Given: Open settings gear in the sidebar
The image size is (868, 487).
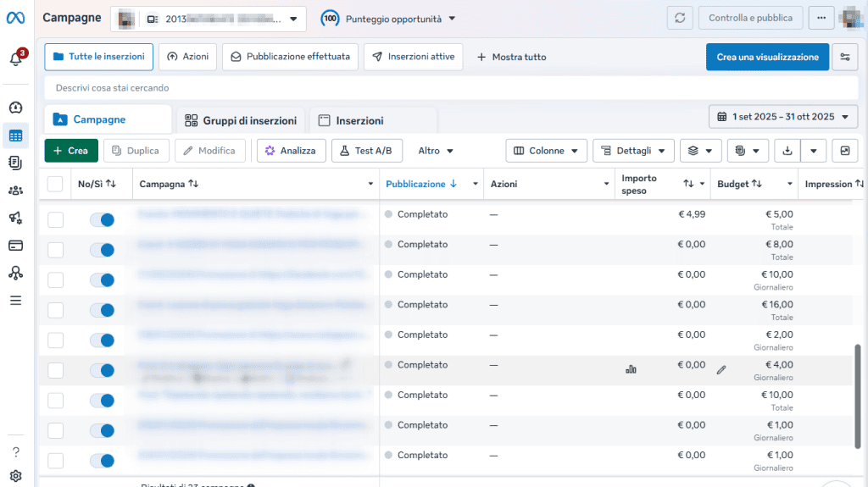Looking at the screenshot, I should click(15, 476).
